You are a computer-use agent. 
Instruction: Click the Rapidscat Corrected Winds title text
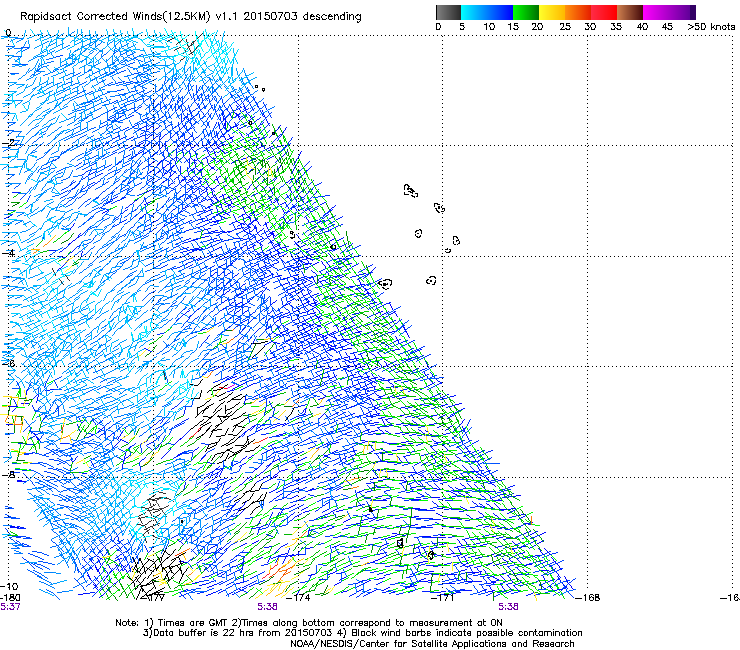(191, 16)
